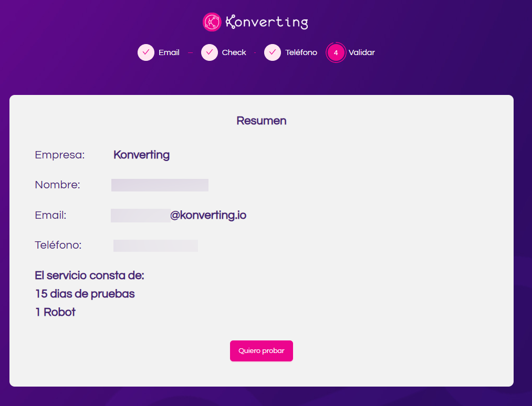Click the '1 Robot' text
The height and width of the screenshot is (406, 532).
pyautogui.click(x=55, y=312)
